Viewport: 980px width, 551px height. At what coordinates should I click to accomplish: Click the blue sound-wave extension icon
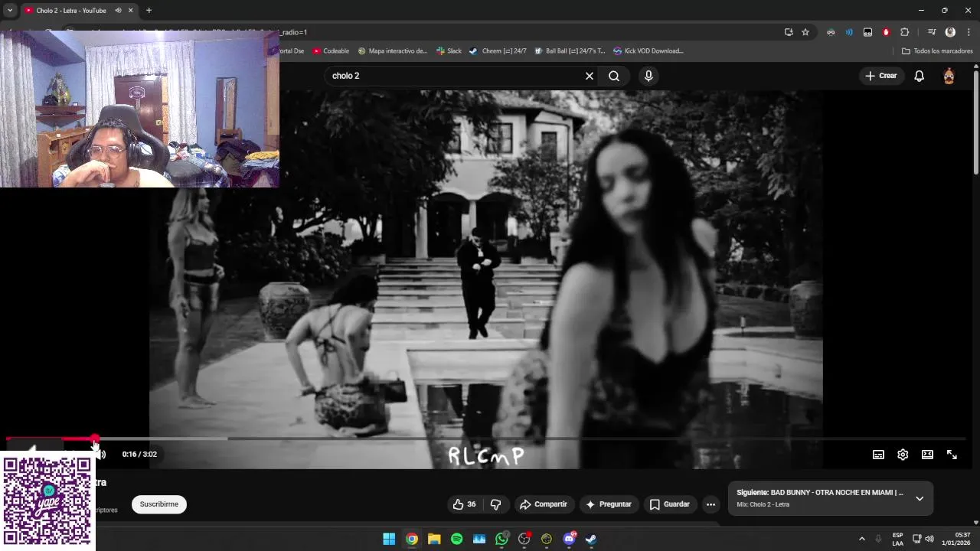849,32
